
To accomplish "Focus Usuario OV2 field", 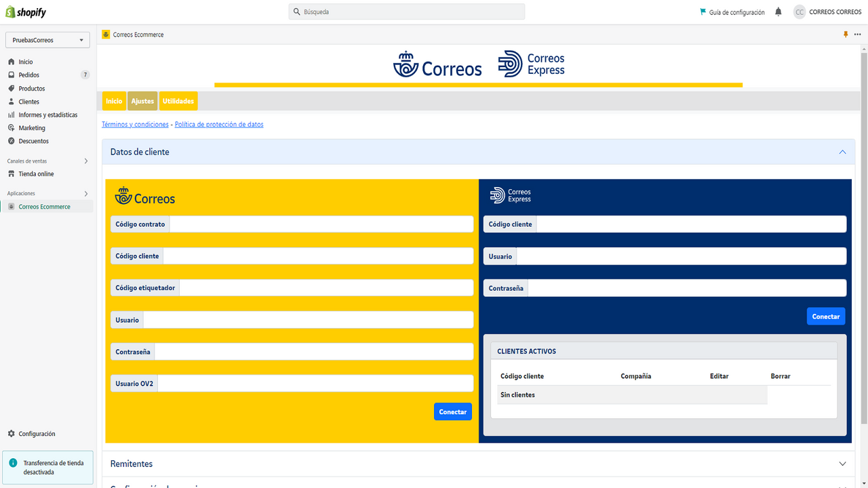I will 315,384.
